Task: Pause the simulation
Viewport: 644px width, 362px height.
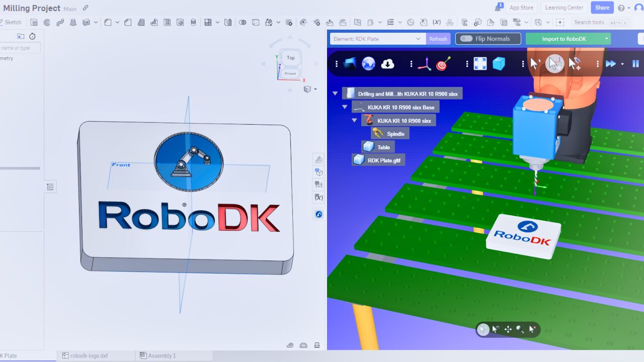Action: tap(635, 64)
